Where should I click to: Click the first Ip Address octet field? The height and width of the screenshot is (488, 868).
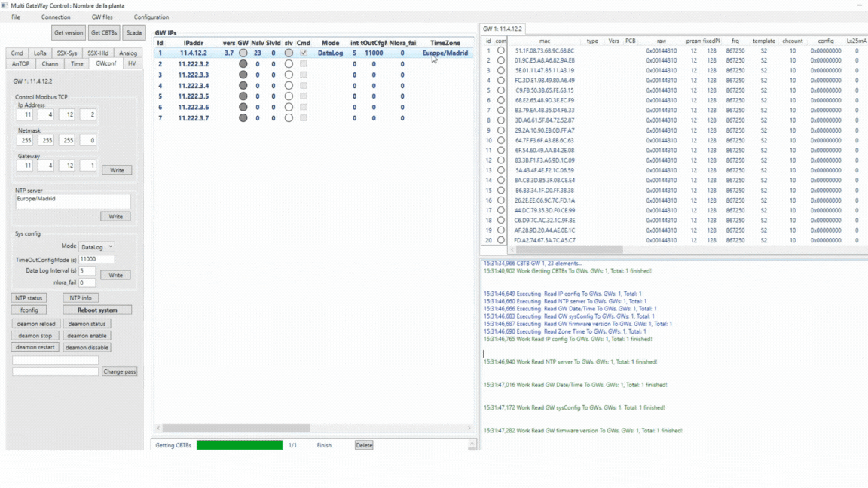[25, 114]
